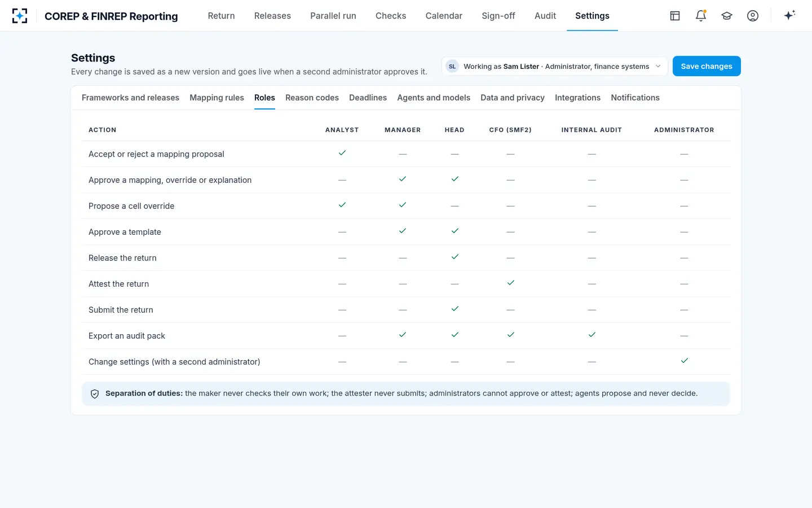Select the Release the return row label
This screenshot has width=812, height=508.
[x=122, y=258]
